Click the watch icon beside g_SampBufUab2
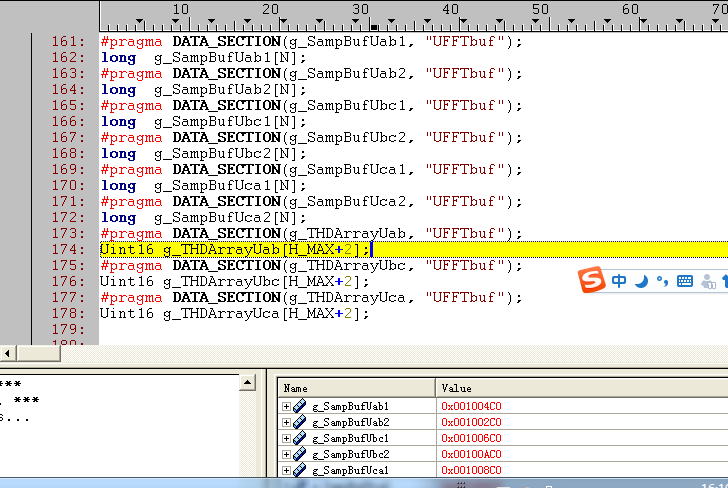This screenshot has height=488, width=728. click(300, 422)
